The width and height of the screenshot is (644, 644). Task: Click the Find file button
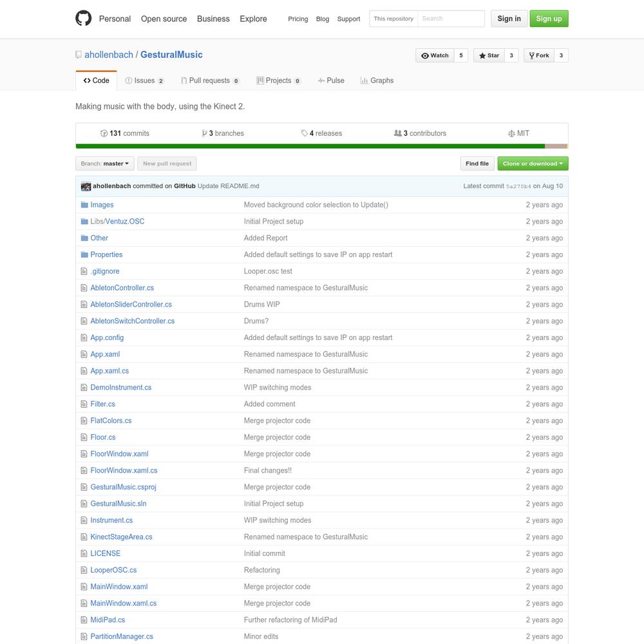click(x=477, y=164)
